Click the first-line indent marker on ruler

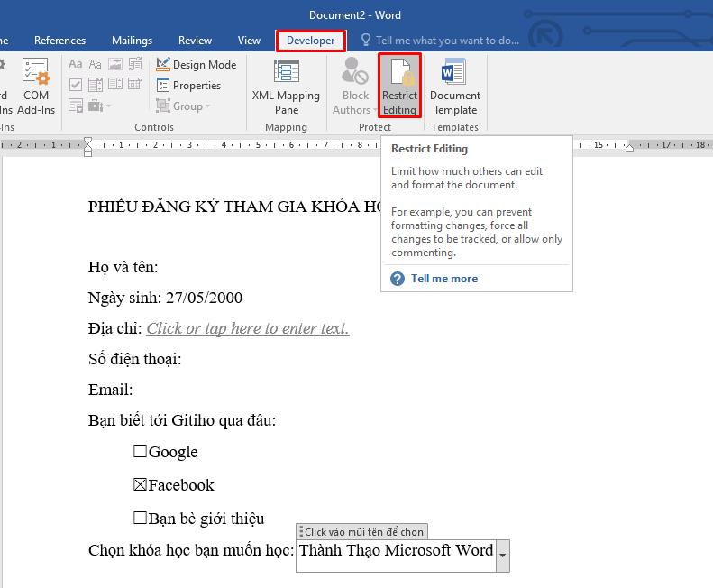[88, 141]
